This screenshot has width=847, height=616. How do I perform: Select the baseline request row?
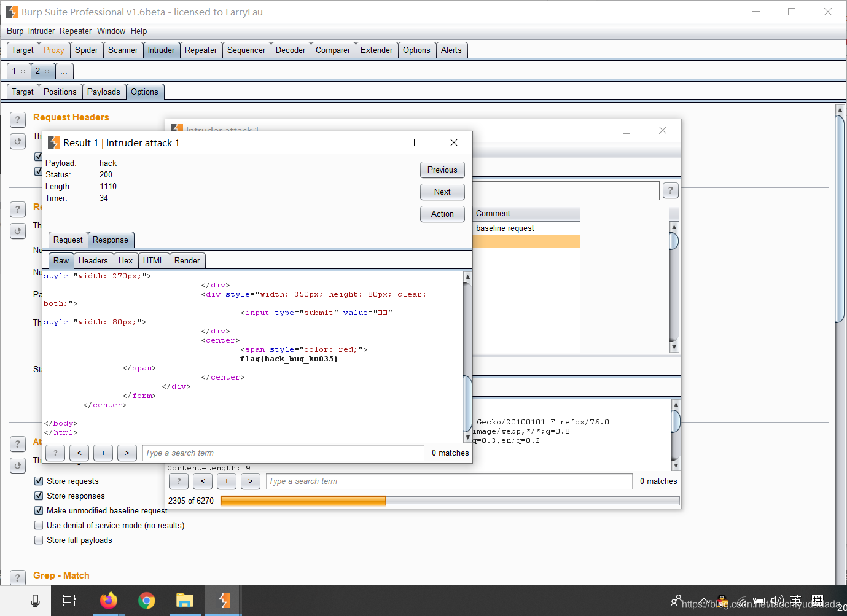(526, 228)
